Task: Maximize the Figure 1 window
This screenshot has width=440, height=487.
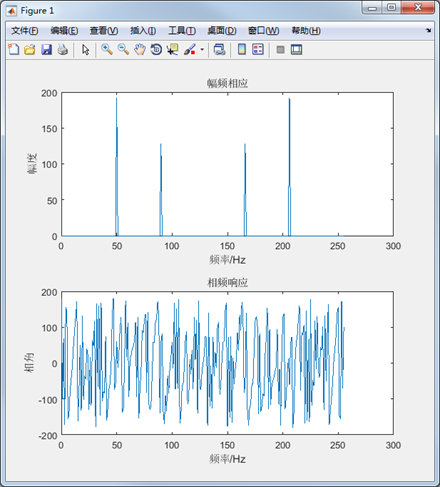Action: pos(392,8)
